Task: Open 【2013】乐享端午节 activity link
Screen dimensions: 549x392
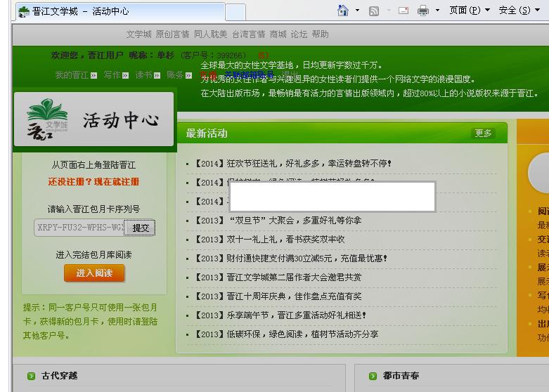Action: (x=278, y=315)
